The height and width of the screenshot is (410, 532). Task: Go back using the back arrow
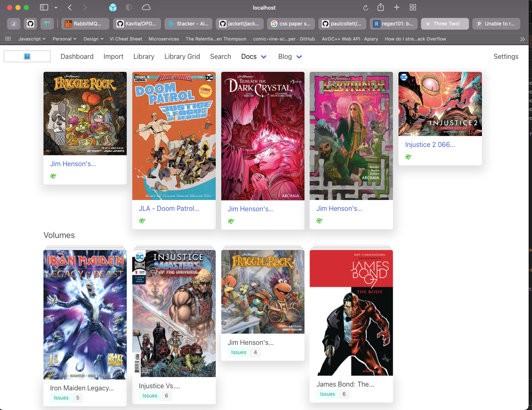(x=70, y=8)
